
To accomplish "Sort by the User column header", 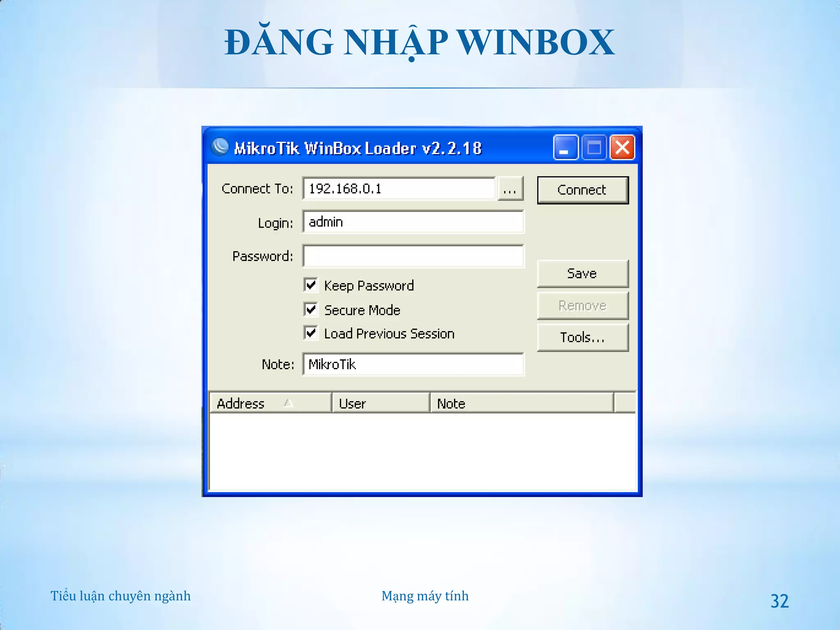I will (381, 403).
